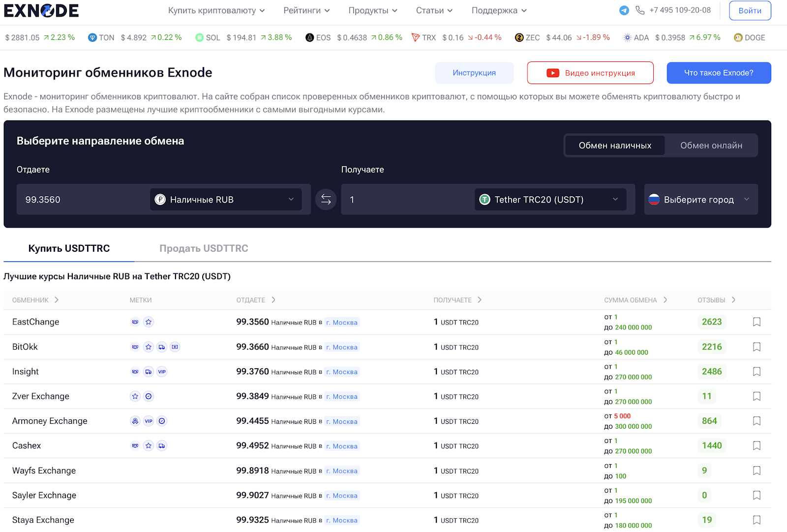
Task: Click the star badge in Zver Exchange row
Action: pyautogui.click(x=135, y=396)
